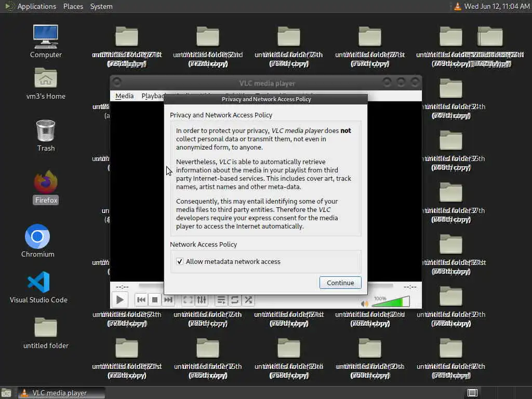Select the Visual Studio Code desktop icon

click(38, 287)
